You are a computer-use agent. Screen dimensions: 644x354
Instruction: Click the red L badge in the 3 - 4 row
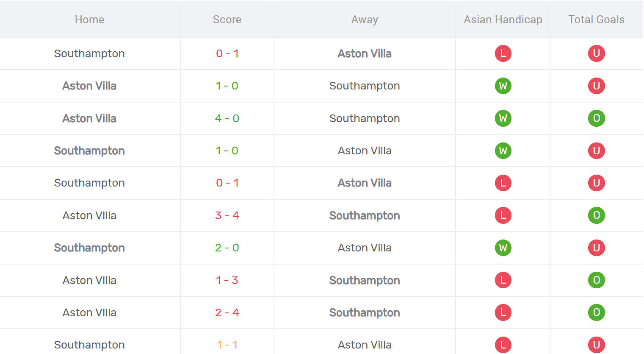click(x=503, y=215)
